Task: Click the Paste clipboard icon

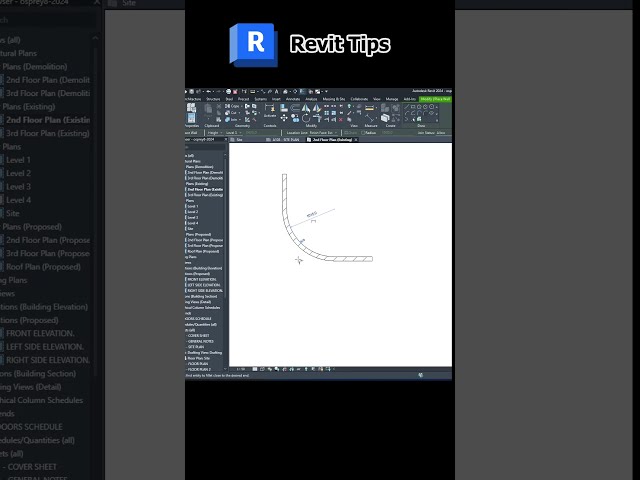Action: 208,109
